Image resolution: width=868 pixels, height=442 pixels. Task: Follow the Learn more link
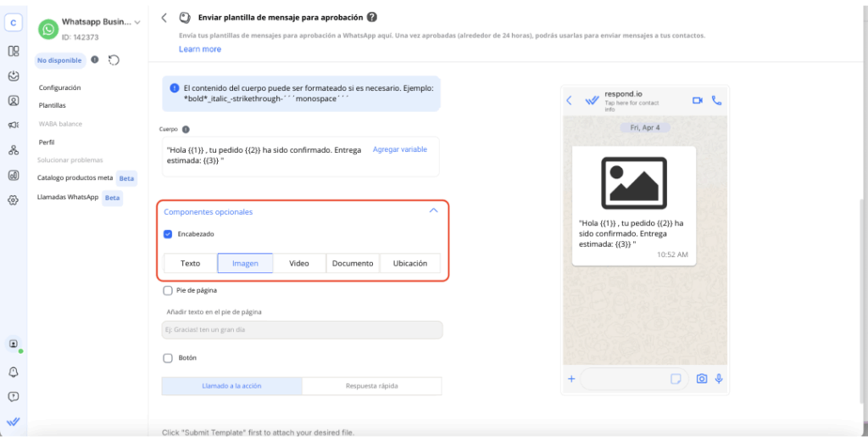[x=200, y=49]
